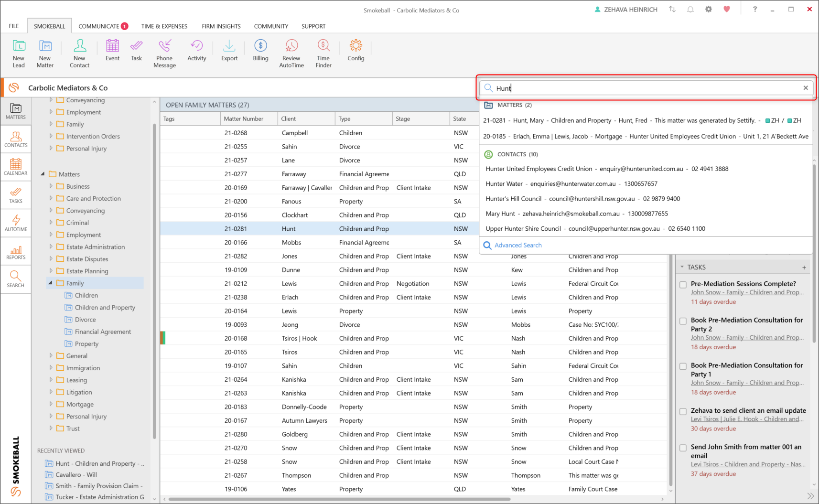Tick Send John Smith email task
The image size is (819, 504).
[x=683, y=448]
